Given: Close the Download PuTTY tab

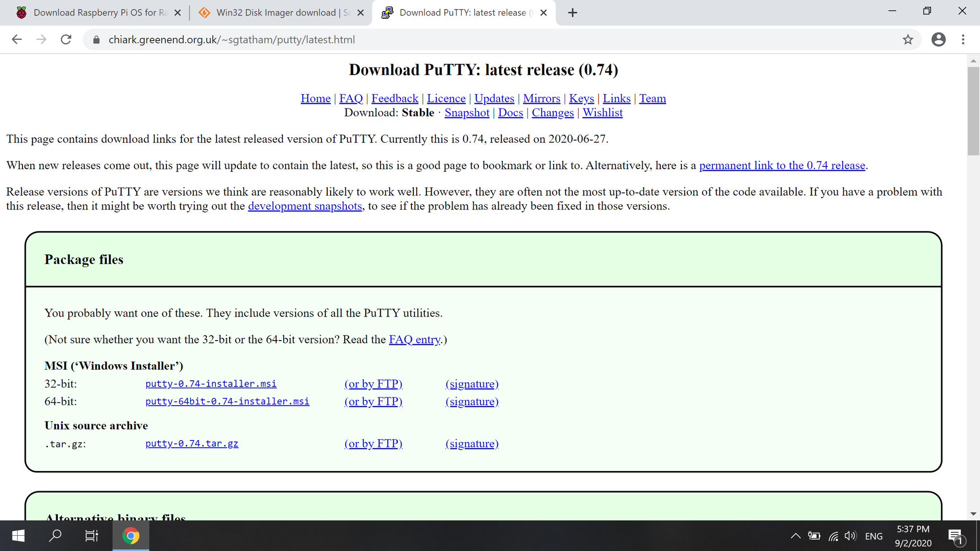Looking at the screenshot, I should pos(544,13).
